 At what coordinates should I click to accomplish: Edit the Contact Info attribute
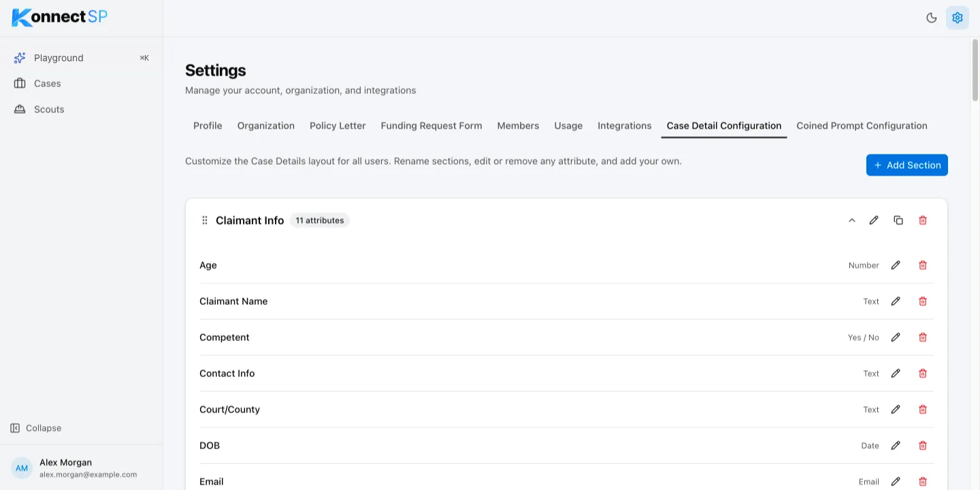[x=896, y=374]
